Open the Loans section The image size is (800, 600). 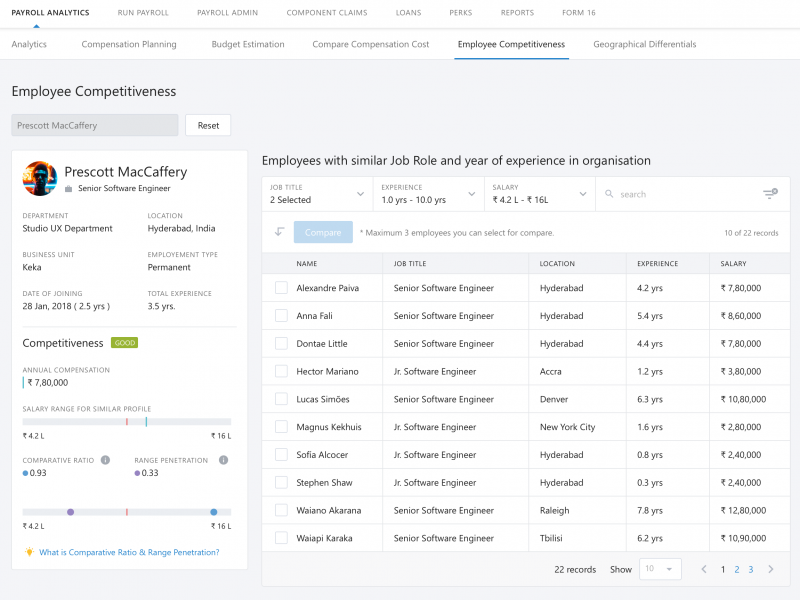pyautogui.click(x=408, y=13)
